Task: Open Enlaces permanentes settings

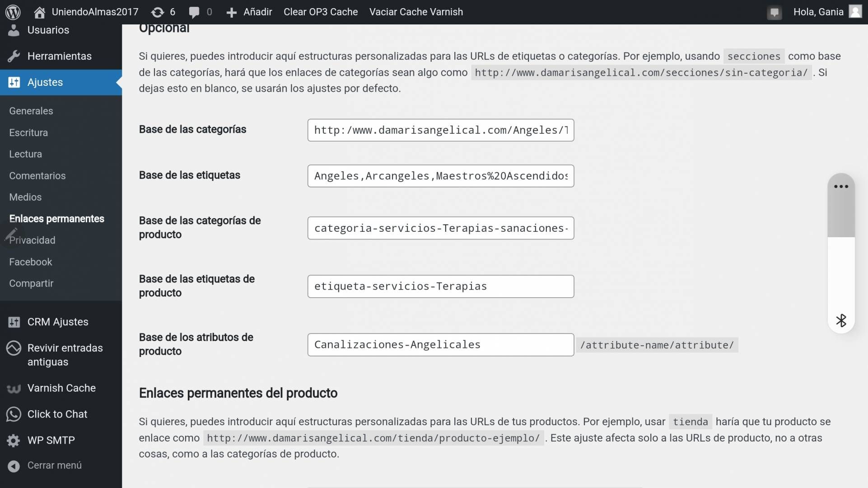Action: [x=57, y=219]
